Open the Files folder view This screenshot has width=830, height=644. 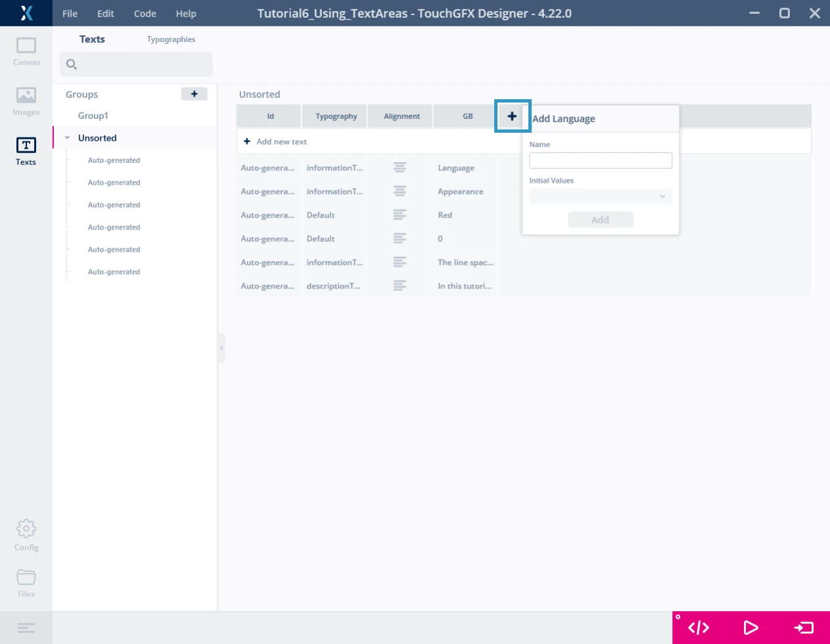(26, 582)
